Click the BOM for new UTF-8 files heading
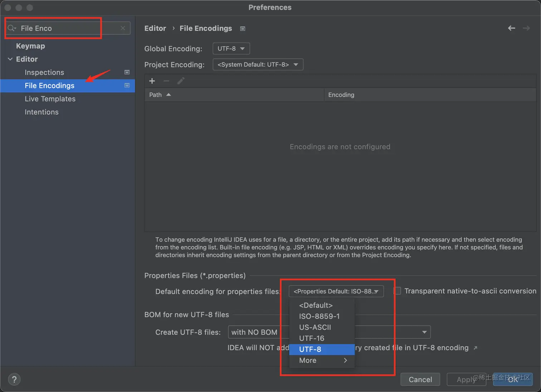 pos(186,314)
